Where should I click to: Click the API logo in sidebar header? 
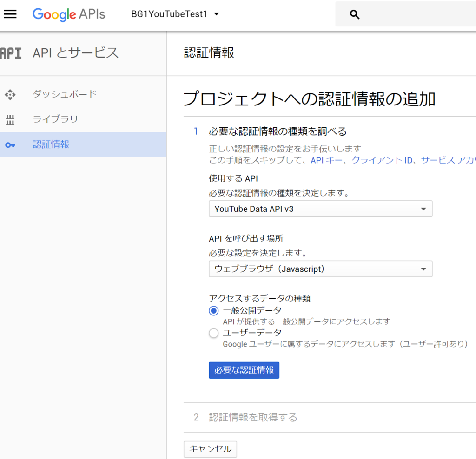pos(11,53)
